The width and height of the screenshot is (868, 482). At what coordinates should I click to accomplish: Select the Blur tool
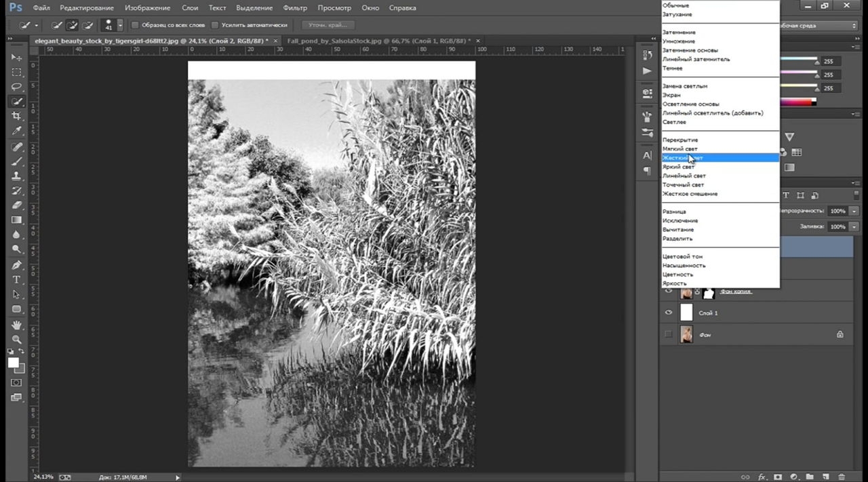(x=17, y=235)
